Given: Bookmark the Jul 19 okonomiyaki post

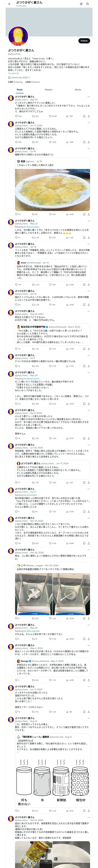Looking at the screenshot, I should coord(84,214).
